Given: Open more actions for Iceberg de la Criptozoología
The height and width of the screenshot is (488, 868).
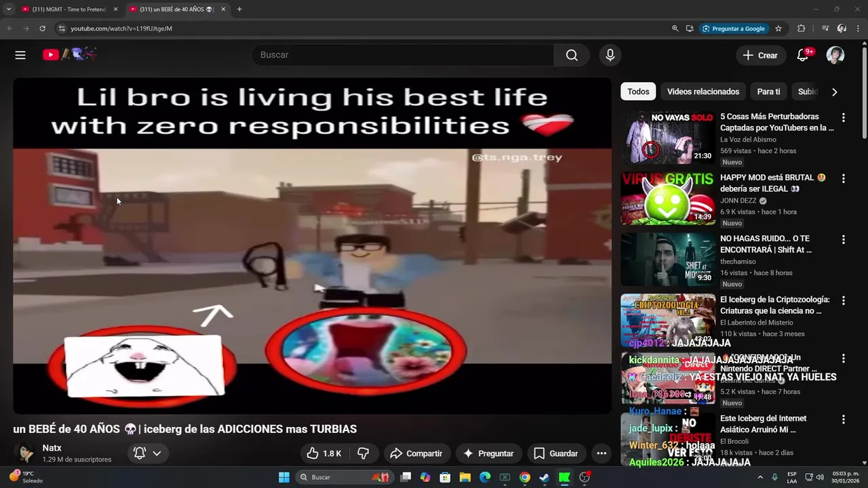Looking at the screenshot, I should click(844, 300).
